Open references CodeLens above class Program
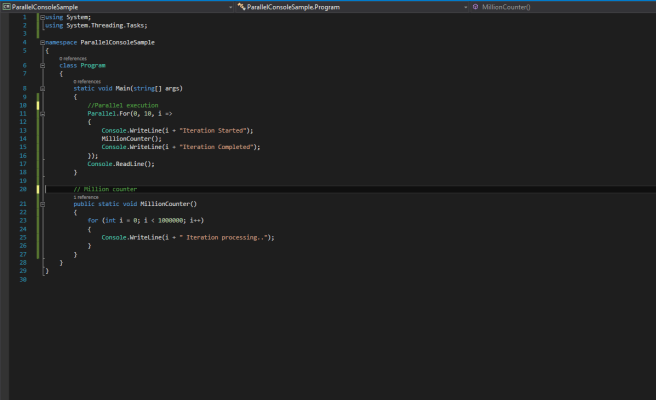 [x=72, y=59]
